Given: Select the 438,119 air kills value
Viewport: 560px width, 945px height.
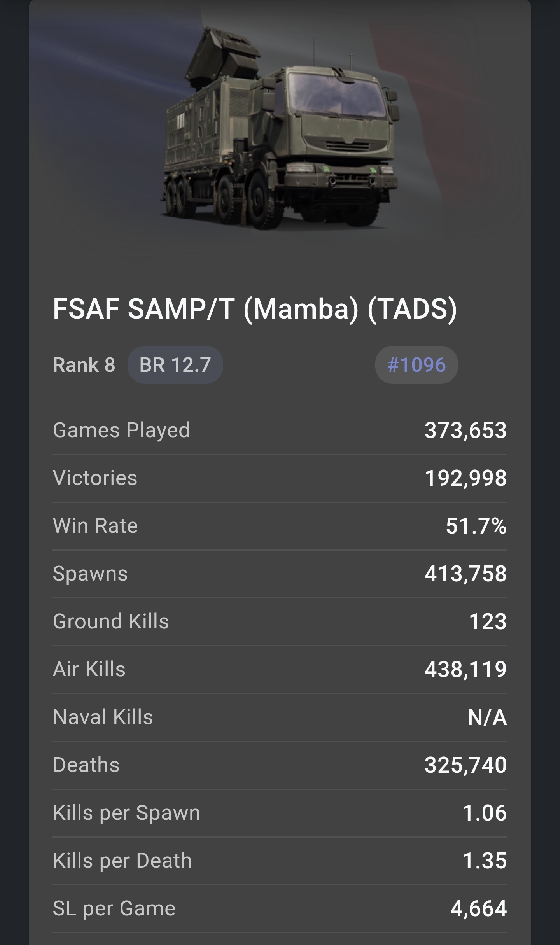Looking at the screenshot, I should click(x=465, y=669).
